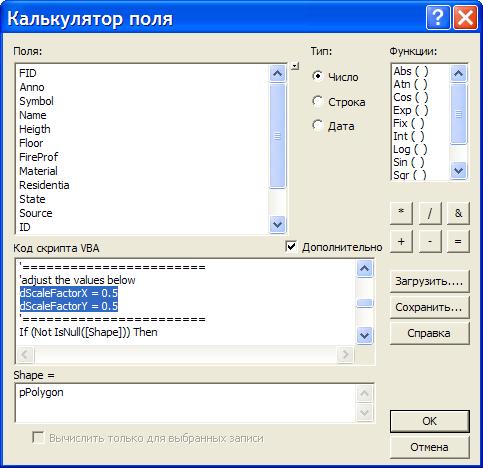
Task: Click the 'adjust the values below comment
Action: [77, 280]
